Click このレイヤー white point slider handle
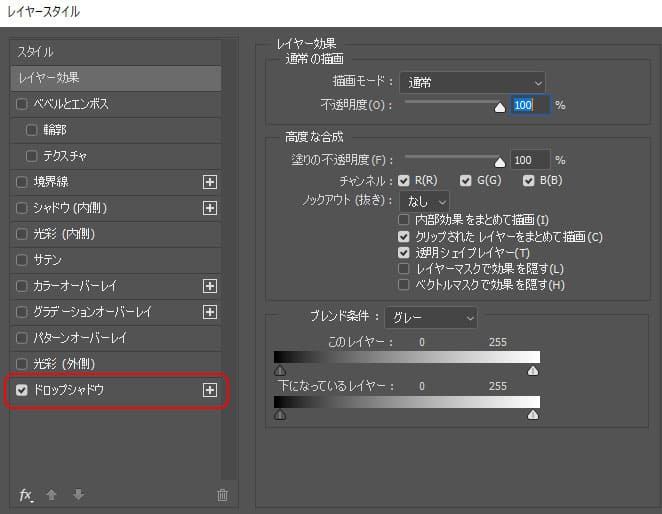Screen dimensions: 662x514 click(533, 371)
